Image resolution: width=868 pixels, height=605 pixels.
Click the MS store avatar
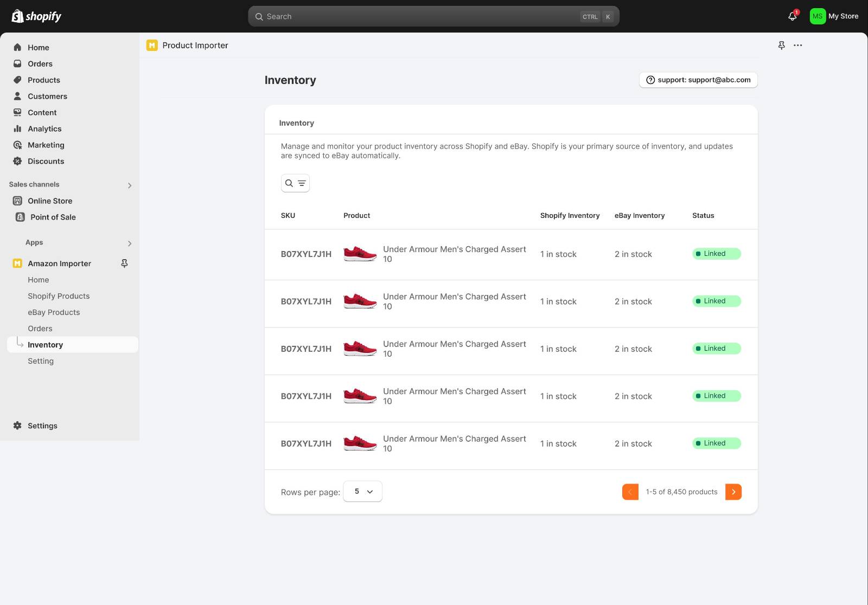click(817, 16)
